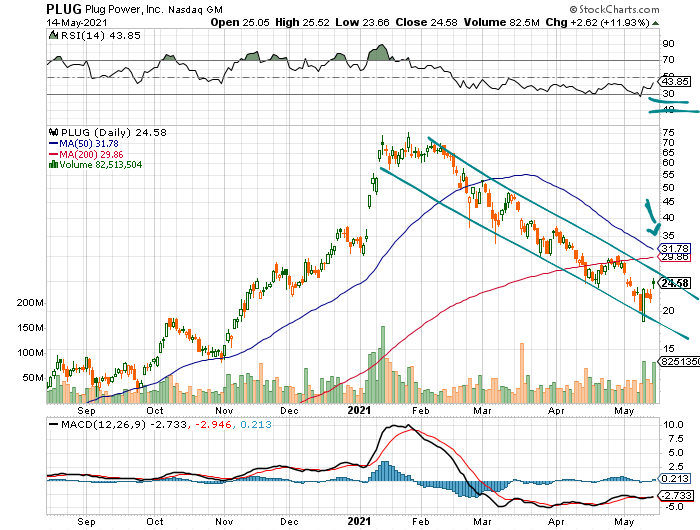Click the MACD(12,26,9) -2.733 label
700x530 pixels.
(x=124, y=425)
